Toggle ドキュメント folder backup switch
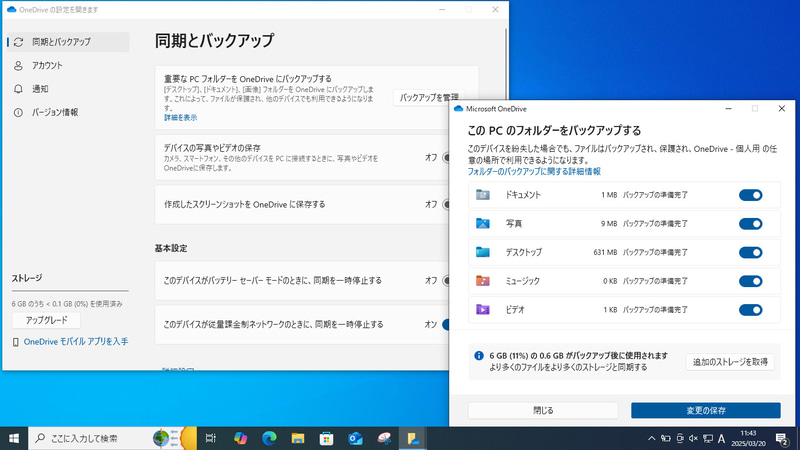Viewport: 800px width, 450px height. [x=750, y=195]
